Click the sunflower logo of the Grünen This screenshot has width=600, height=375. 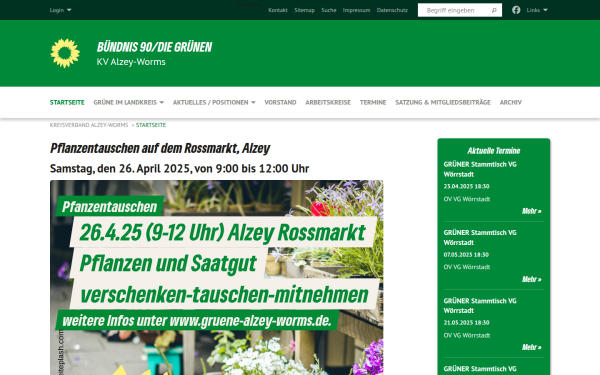(65, 53)
